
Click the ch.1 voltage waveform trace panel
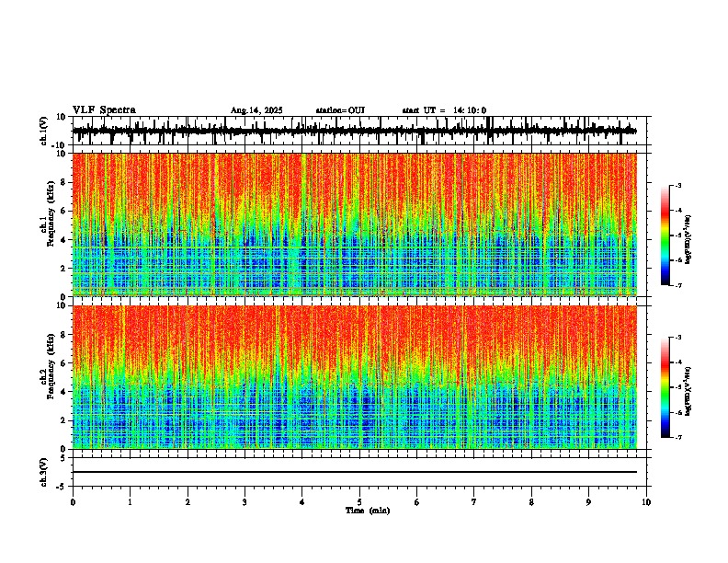pos(358,131)
